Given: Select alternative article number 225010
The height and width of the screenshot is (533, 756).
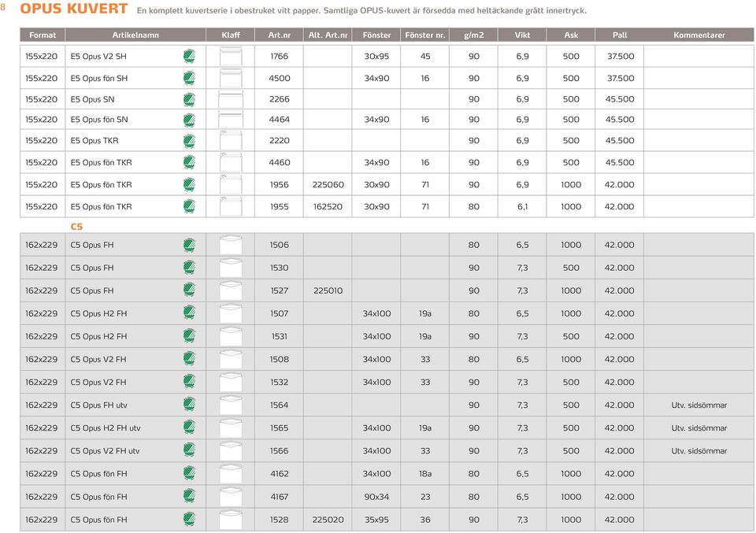Looking at the screenshot, I should (x=328, y=291).
